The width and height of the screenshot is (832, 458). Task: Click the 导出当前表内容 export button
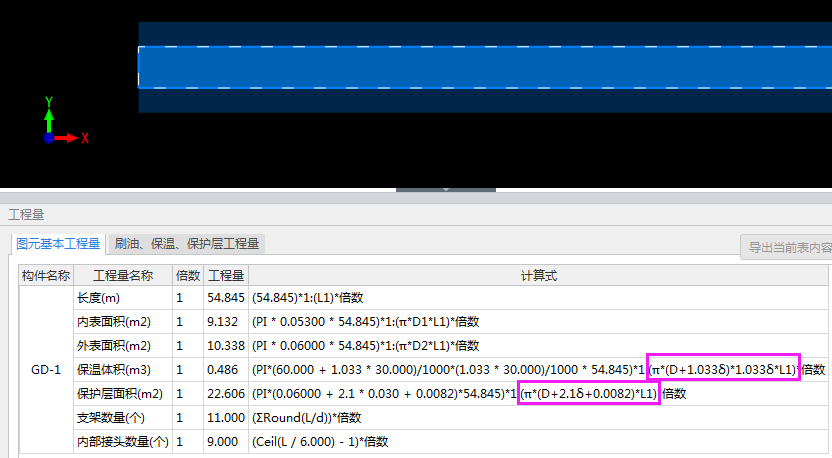tap(786, 247)
